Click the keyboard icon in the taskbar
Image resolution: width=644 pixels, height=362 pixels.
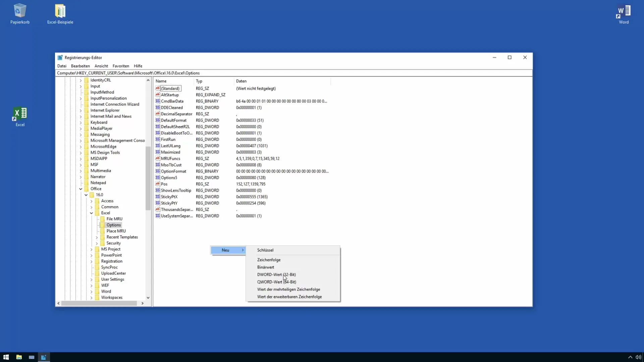pyautogui.click(x=32, y=357)
